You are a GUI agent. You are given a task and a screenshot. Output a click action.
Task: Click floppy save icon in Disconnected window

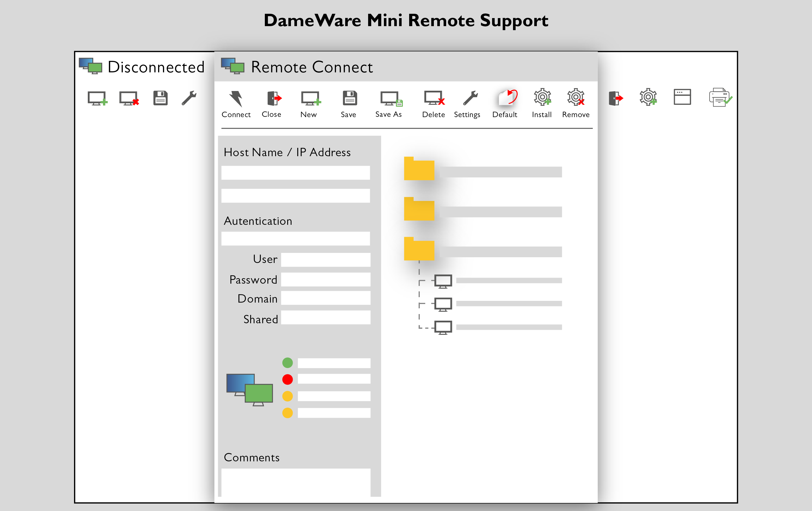coord(160,98)
